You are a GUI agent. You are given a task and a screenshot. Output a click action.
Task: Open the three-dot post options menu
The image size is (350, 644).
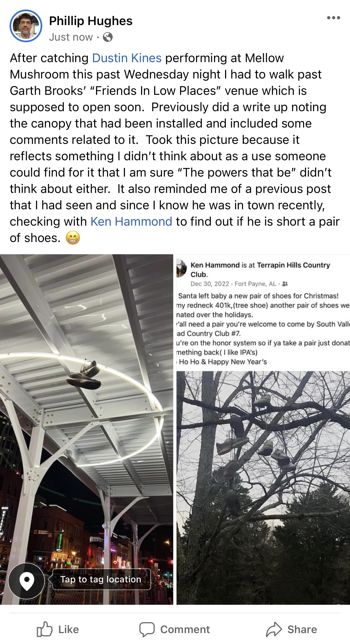333,18
